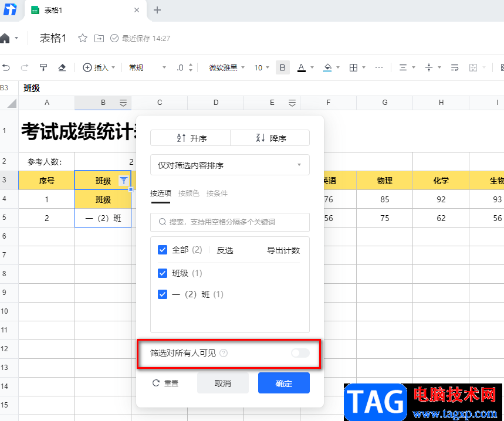Click the formula bar showing 班级
504x421 pixels.
(262, 88)
